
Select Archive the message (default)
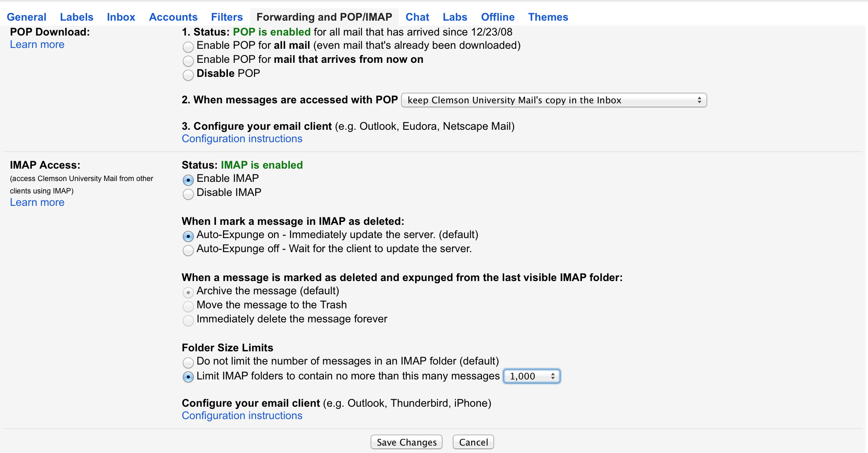click(188, 292)
